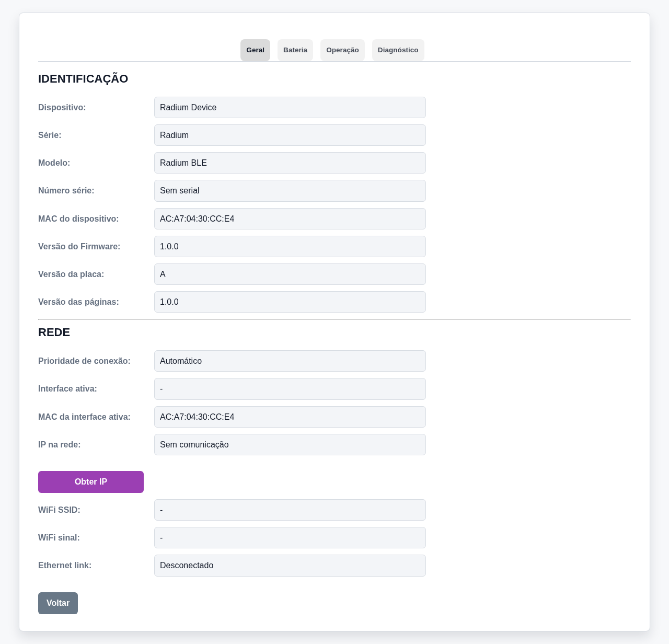Click the 'IP na rede:' label
The width and height of the screenshot is (669, 644).
(x=59, y=444)
